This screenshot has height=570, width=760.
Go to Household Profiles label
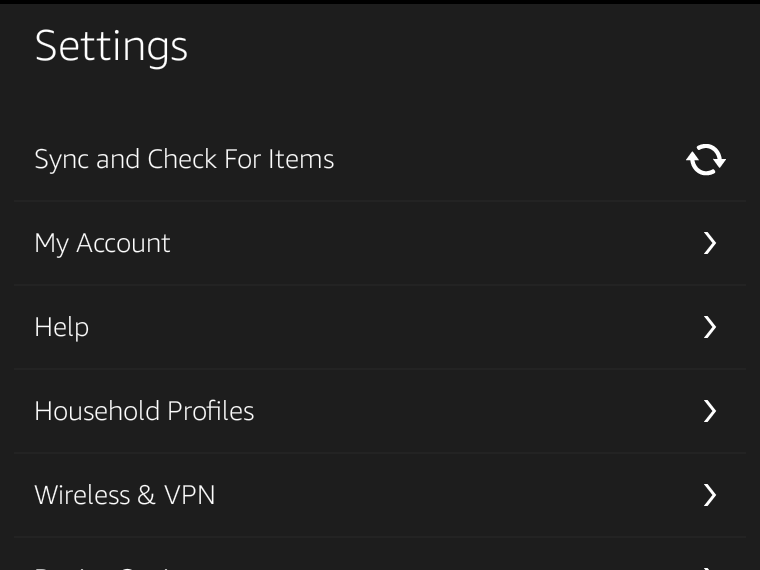[x=144, y=411]
